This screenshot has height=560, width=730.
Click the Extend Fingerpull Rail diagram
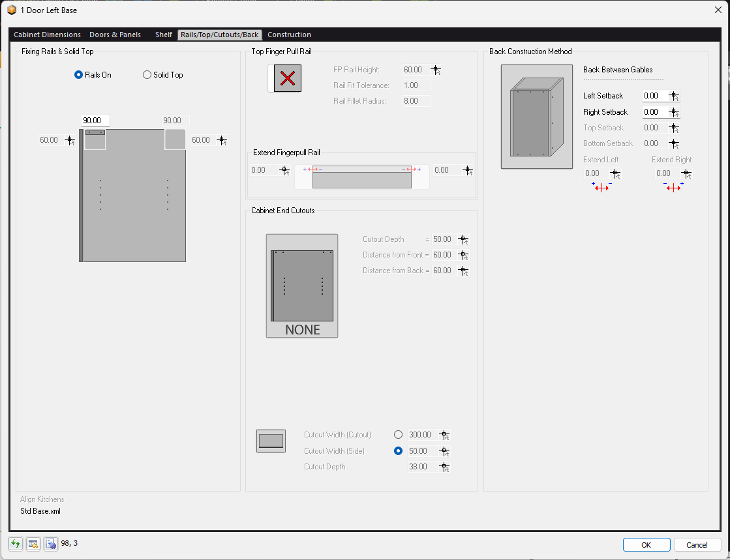(362, 177)
